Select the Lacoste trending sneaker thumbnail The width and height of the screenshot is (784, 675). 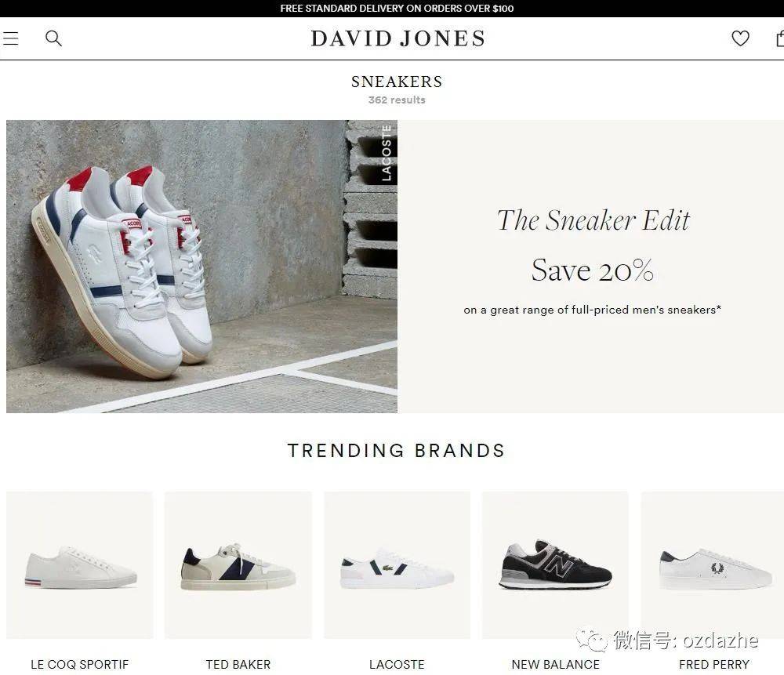[397, 565]
